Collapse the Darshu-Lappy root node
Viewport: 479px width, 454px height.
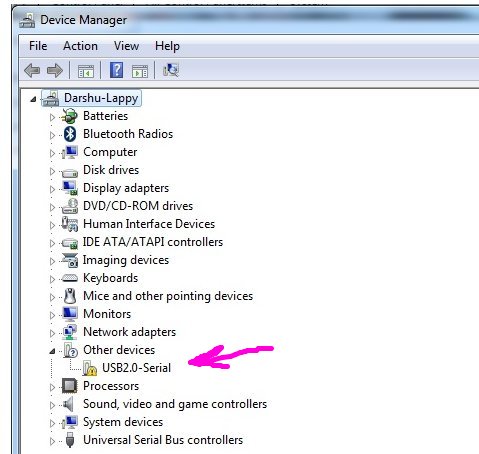[33, 99]
